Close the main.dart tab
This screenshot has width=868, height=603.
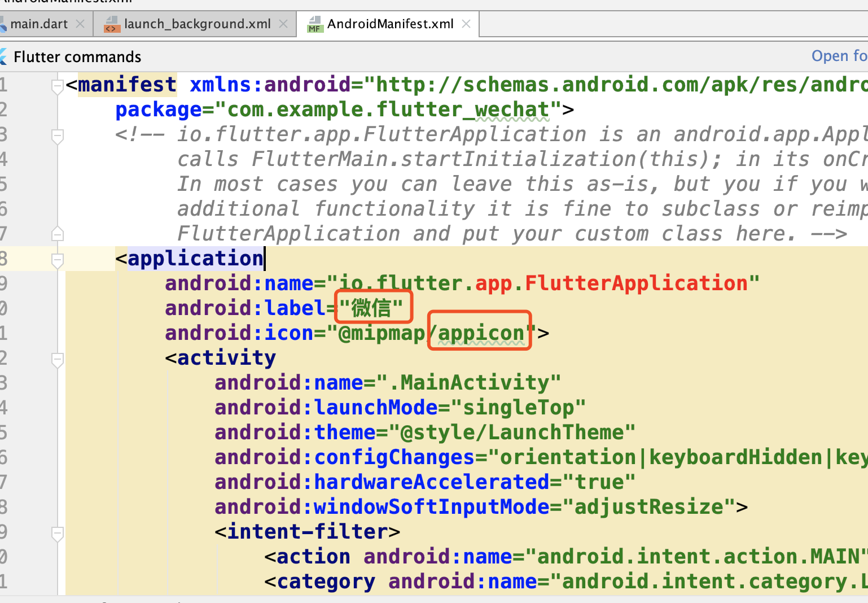80,24
